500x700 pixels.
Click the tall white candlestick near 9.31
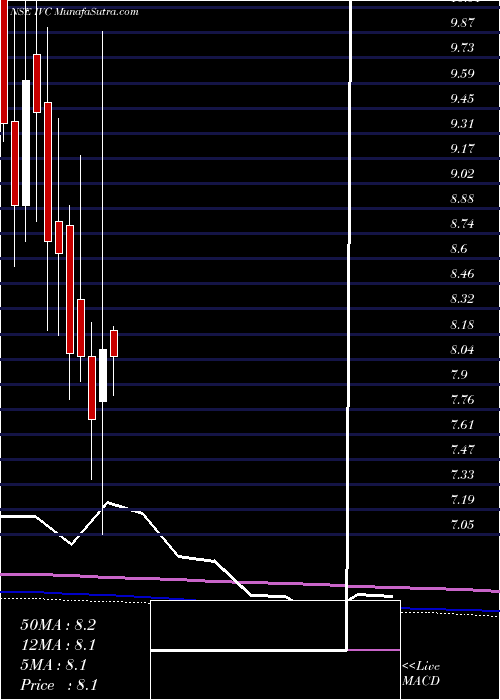(x=26, y=143)
